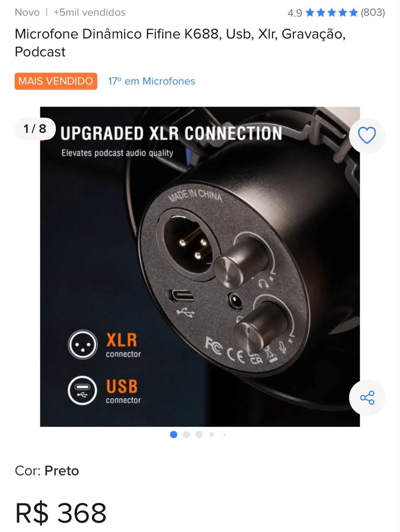This screenshot has height=532, width=400.
Task: Select the first active carousel dot
Action: point(174,434)
